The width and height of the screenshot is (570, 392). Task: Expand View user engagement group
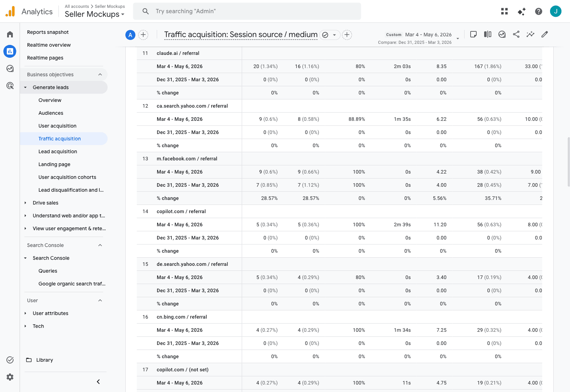point(25,228)
